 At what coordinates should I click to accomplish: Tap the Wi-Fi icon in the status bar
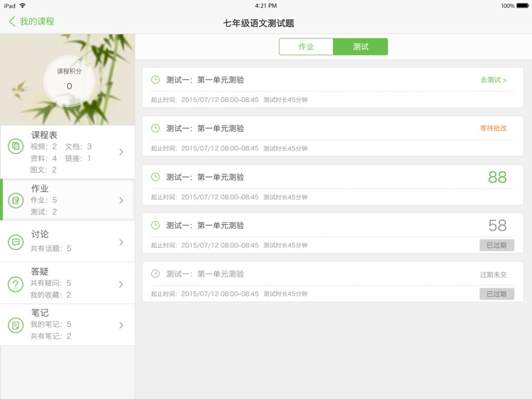[x=23, y=6]
